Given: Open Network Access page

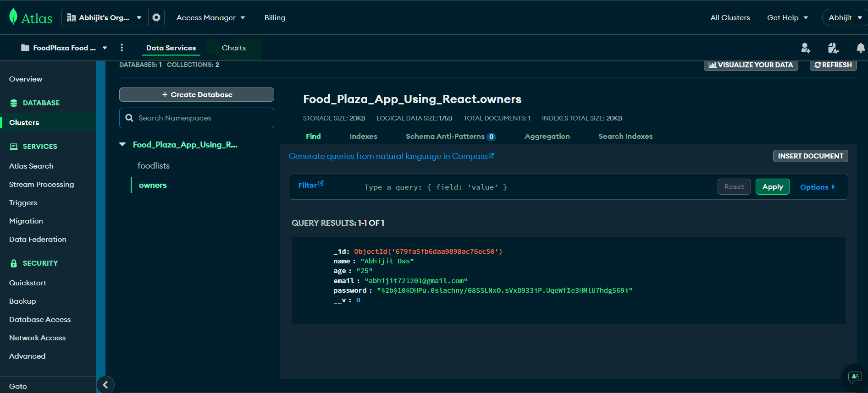Looking at the screenshot, I should (x=37, y=338).
